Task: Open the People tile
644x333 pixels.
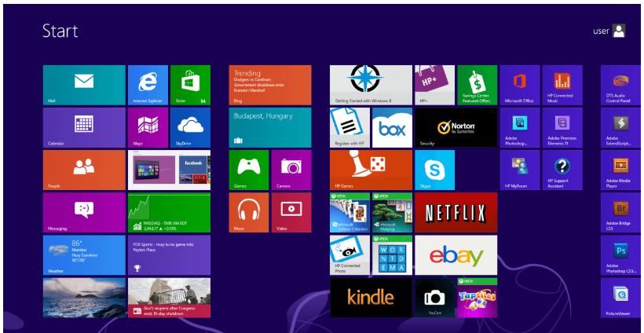Action: pos(84,170)
